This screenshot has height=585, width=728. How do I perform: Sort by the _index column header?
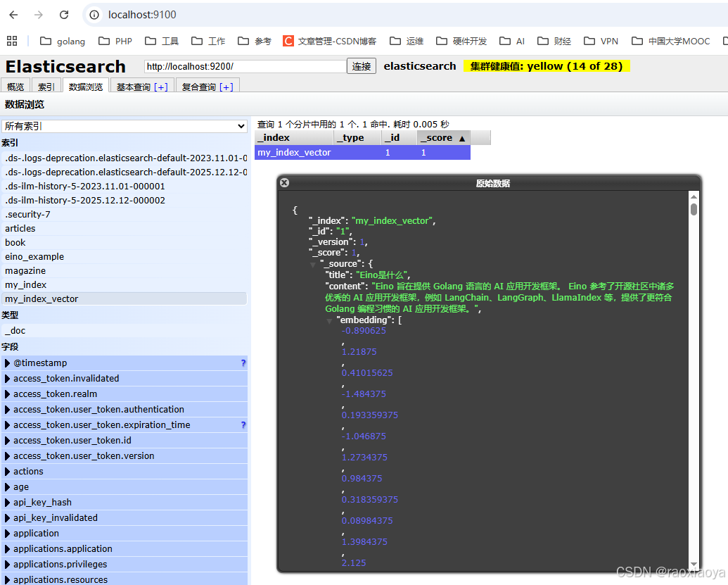click(x=294, y=138)
